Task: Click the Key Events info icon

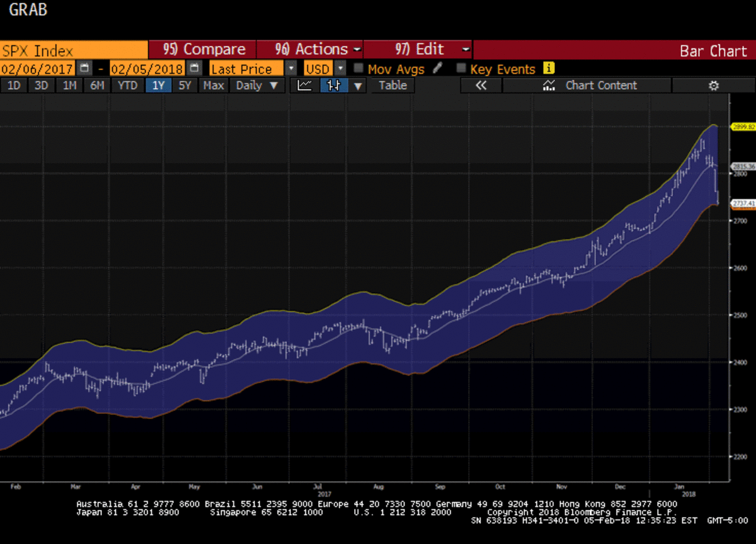Action: (x=549, y=69)
